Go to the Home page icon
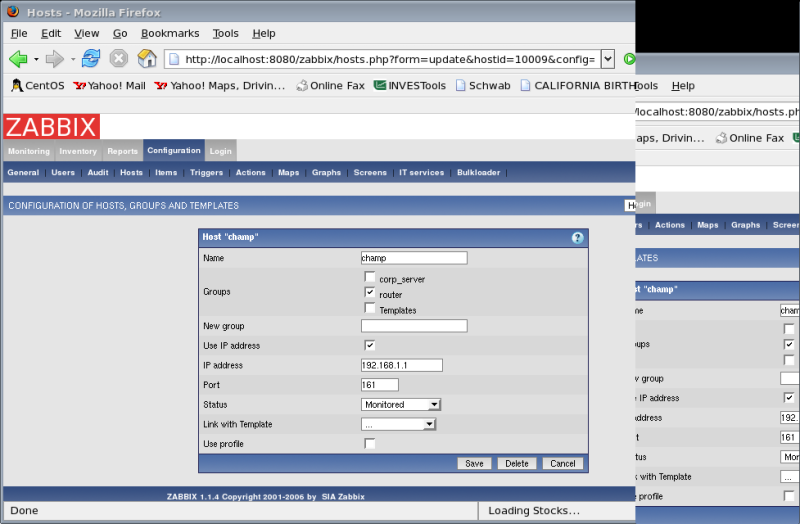The height and width of the screenshot is (524, 800). 147,59
